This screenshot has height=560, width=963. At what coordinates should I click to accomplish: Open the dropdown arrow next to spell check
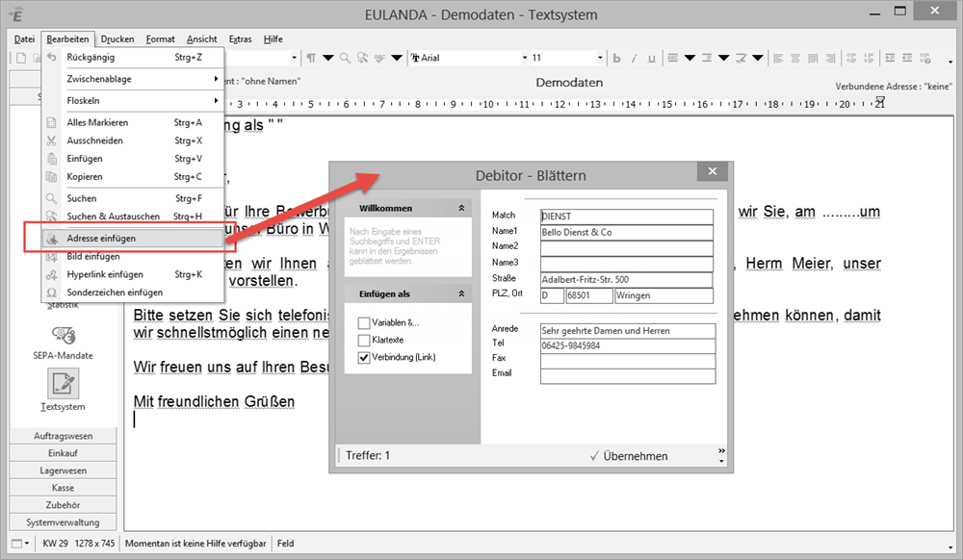pyautogui.click(x=397, y=58)
